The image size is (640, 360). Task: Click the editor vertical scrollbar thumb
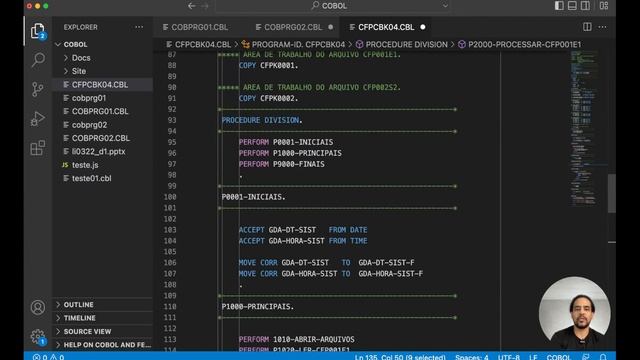tap(611, 193)
